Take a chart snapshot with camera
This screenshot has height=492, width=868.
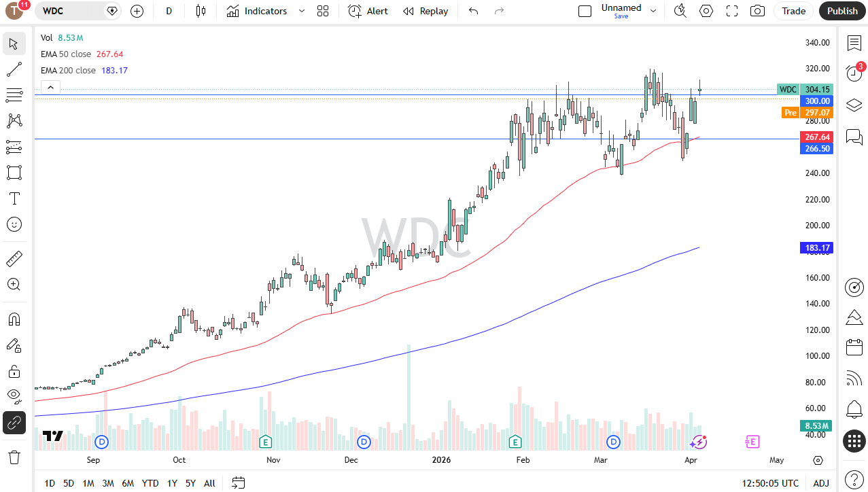[x=757, y=11]
